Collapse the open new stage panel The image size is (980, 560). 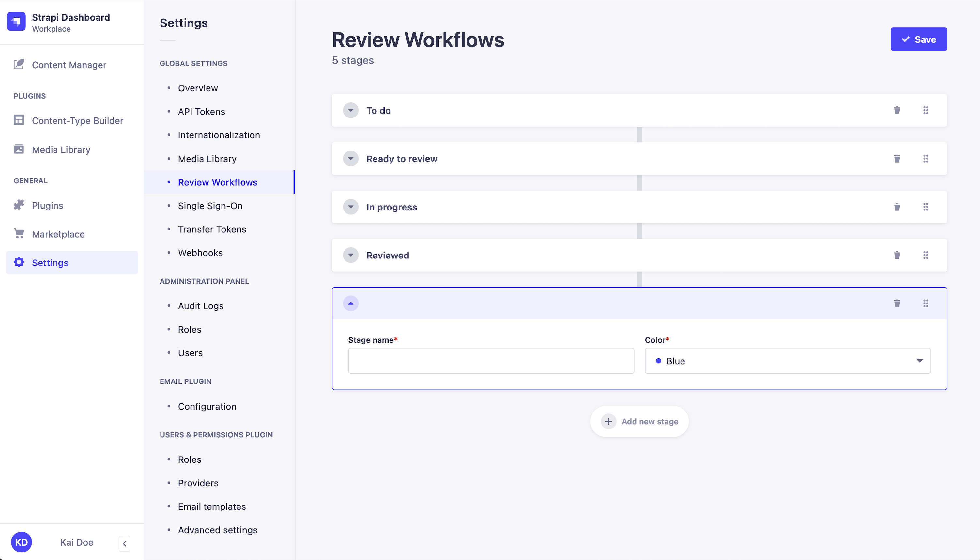pyautogui.click(x=350, y=303)
